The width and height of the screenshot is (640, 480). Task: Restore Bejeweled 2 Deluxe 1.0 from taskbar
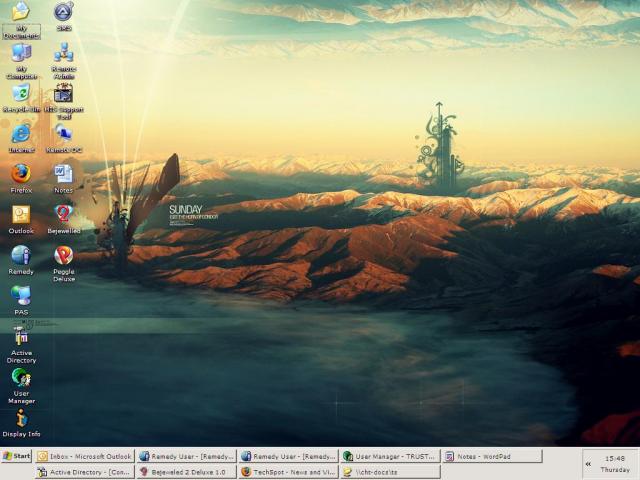point(187,472)
